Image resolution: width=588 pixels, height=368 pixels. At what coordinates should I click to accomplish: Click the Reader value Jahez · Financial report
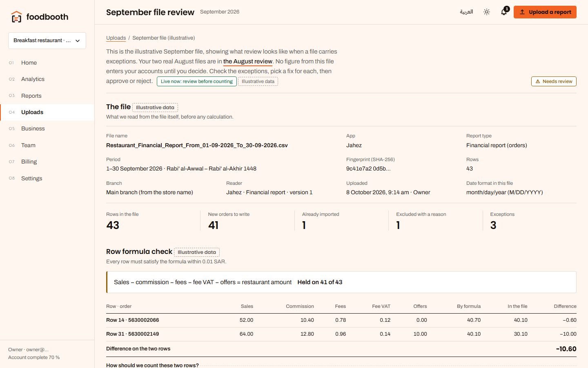(x=269, y=192)
